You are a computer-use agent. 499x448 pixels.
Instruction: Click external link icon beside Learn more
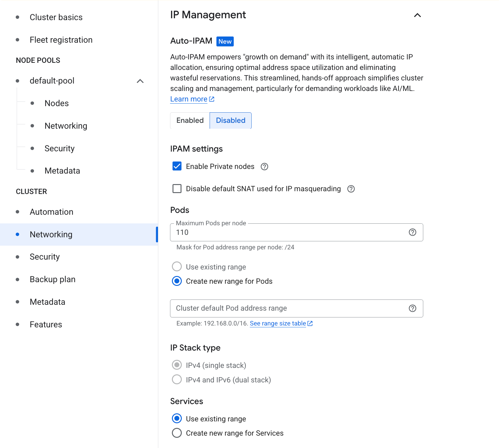click(x=212, y=99)
